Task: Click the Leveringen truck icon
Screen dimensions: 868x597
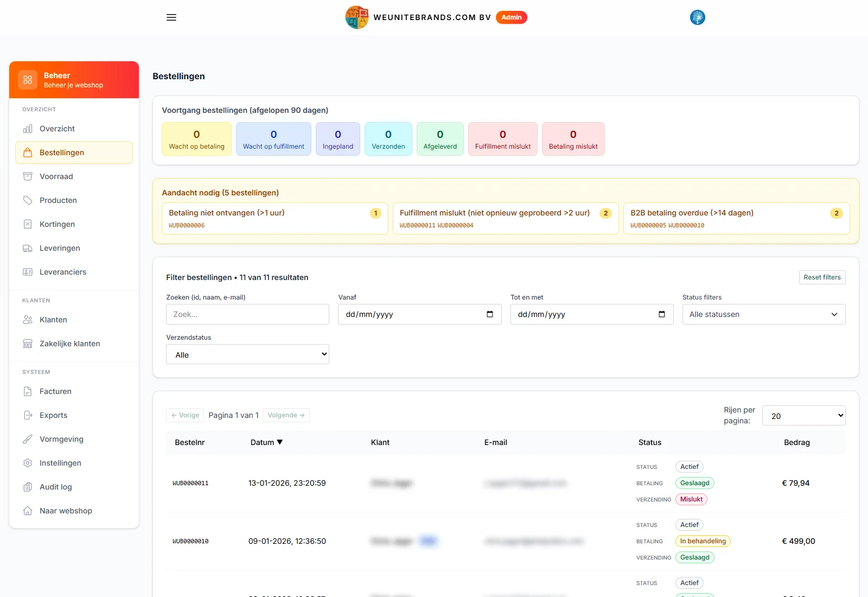Action: [28, 248]
